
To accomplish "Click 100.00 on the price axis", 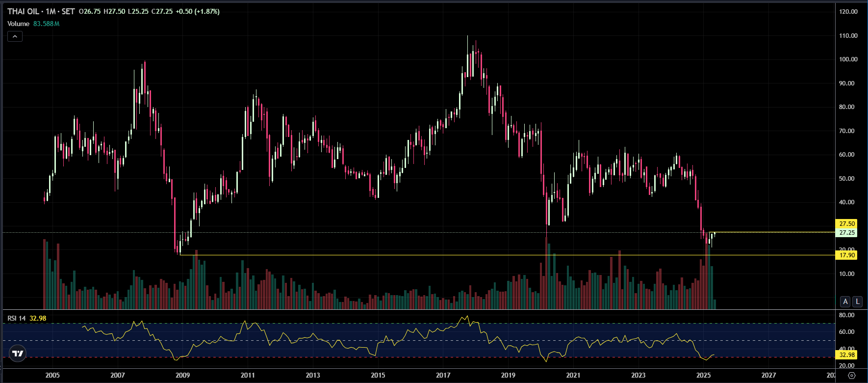I will (848, 59).
